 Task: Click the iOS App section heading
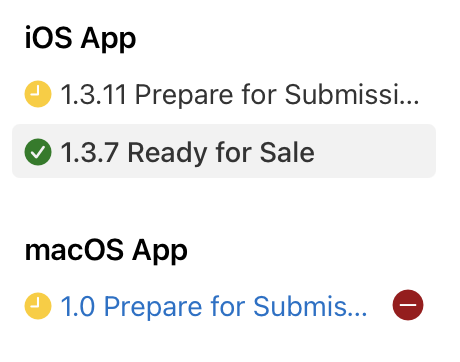click(x=80, y=38)
